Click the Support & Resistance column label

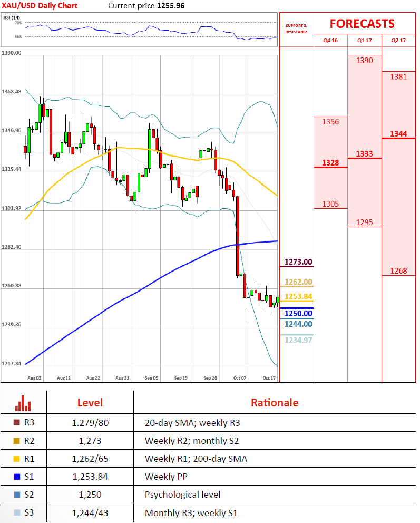click(x=296, y=28)
